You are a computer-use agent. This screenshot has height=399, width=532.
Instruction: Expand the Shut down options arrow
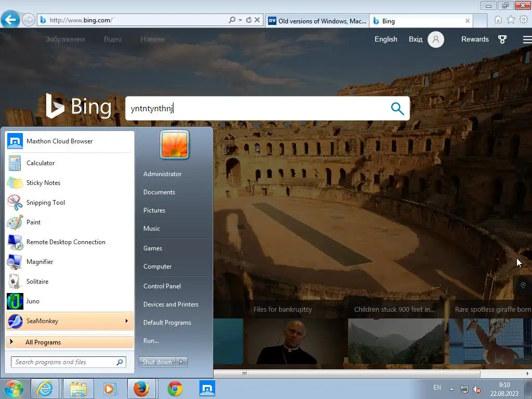point(181,362)
